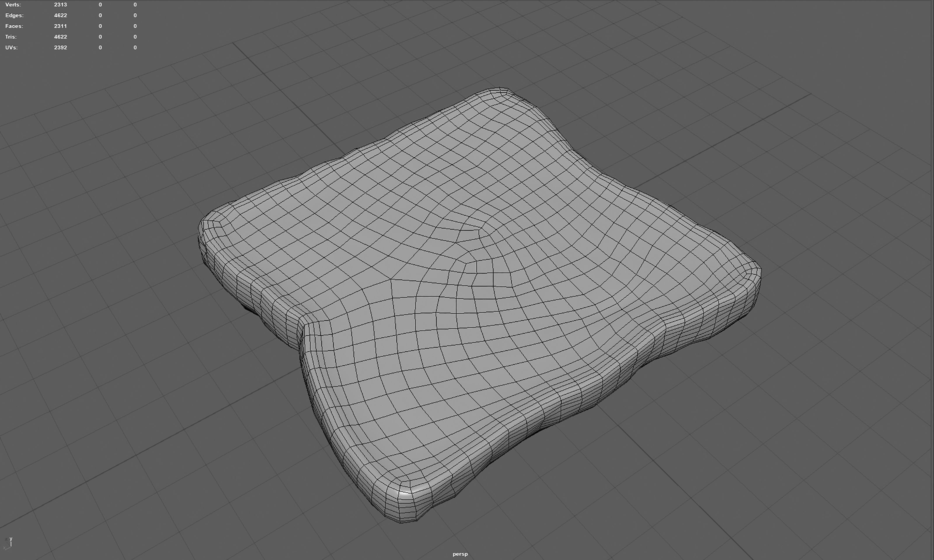Select the Tris row count value 4622
934x560 pixels.
(x=60, y=36)
